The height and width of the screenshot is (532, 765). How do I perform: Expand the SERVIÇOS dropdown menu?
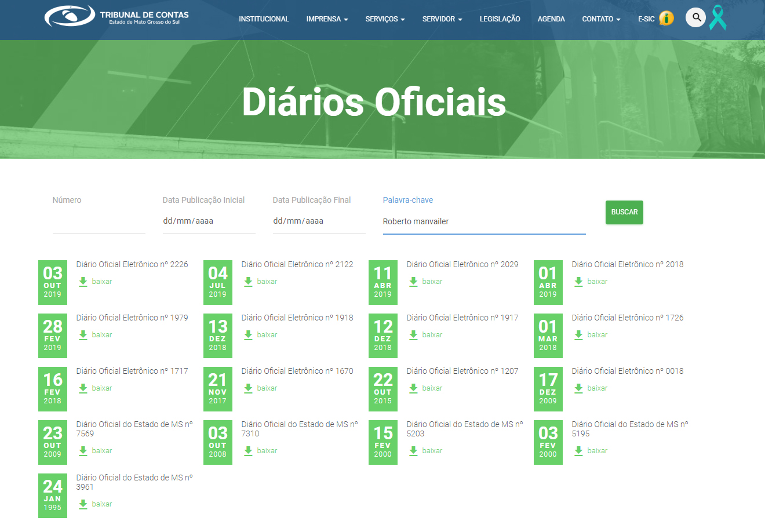[385, 19]
